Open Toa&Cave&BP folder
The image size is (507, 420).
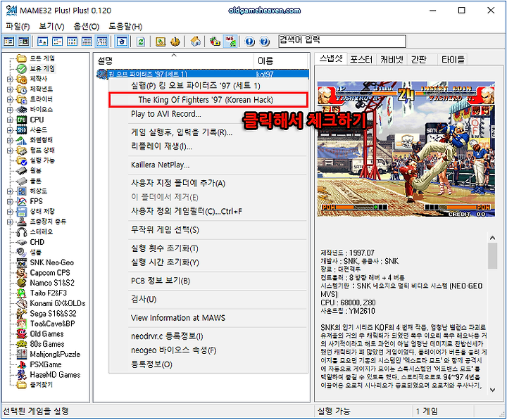(52, 324)
